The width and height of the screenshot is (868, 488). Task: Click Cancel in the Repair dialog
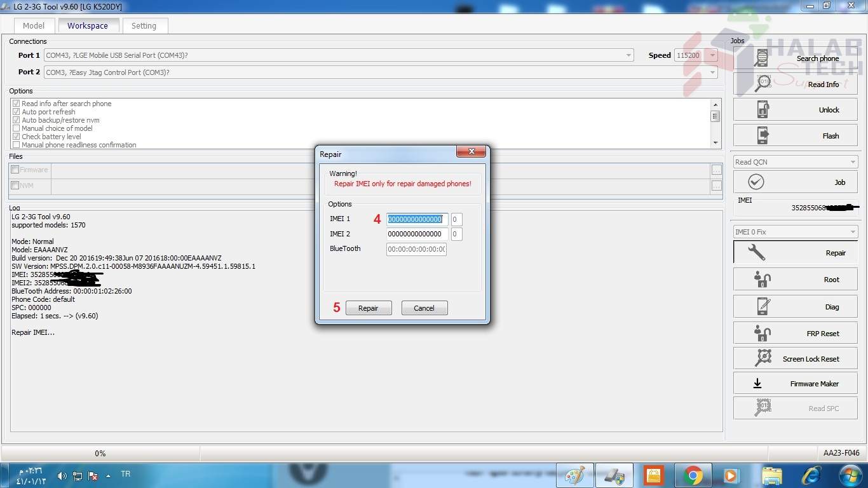(424, 308)
